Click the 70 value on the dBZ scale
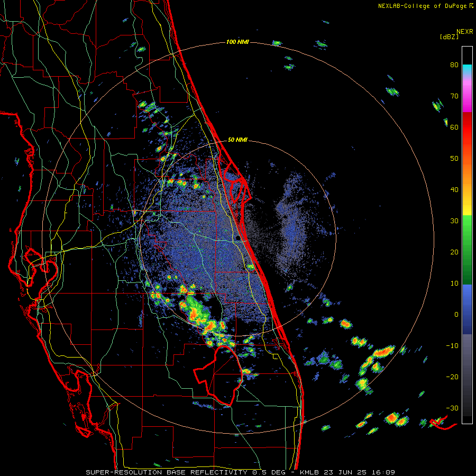 454,96
